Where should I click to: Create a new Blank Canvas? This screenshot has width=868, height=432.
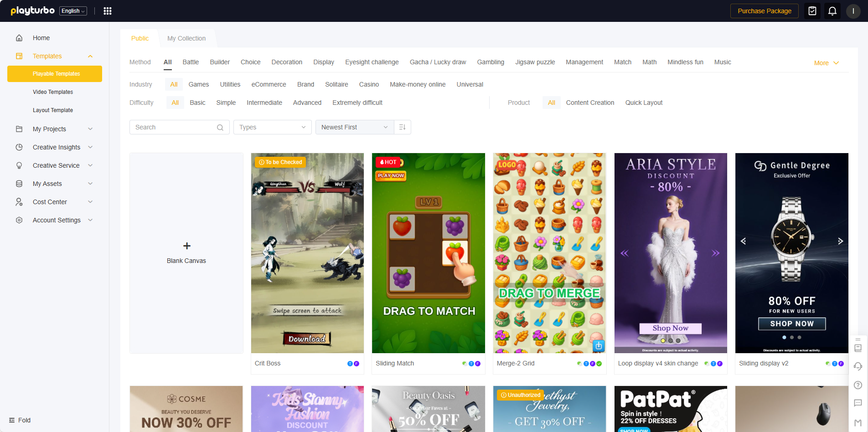pyautogui.click(x=186, y=253)
